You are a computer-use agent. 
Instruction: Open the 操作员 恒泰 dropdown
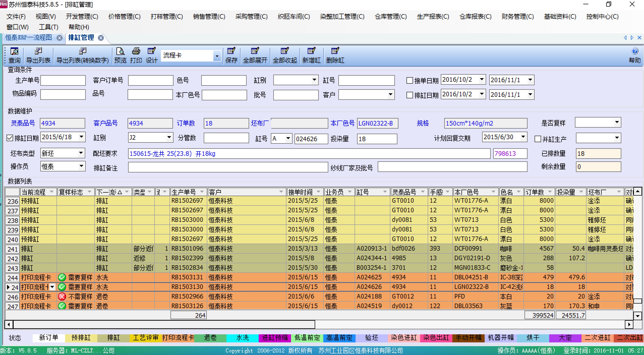[81, 166]
